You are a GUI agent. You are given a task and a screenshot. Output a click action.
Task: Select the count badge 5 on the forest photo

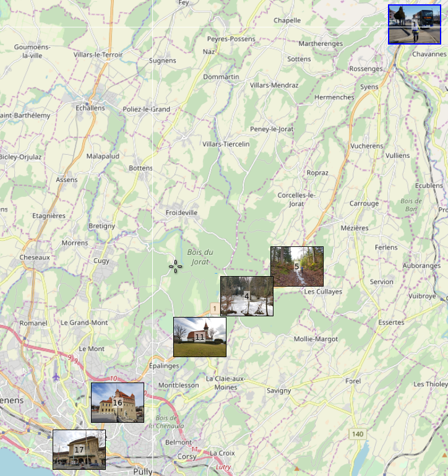pyautogui.click(x=296, y=267)
